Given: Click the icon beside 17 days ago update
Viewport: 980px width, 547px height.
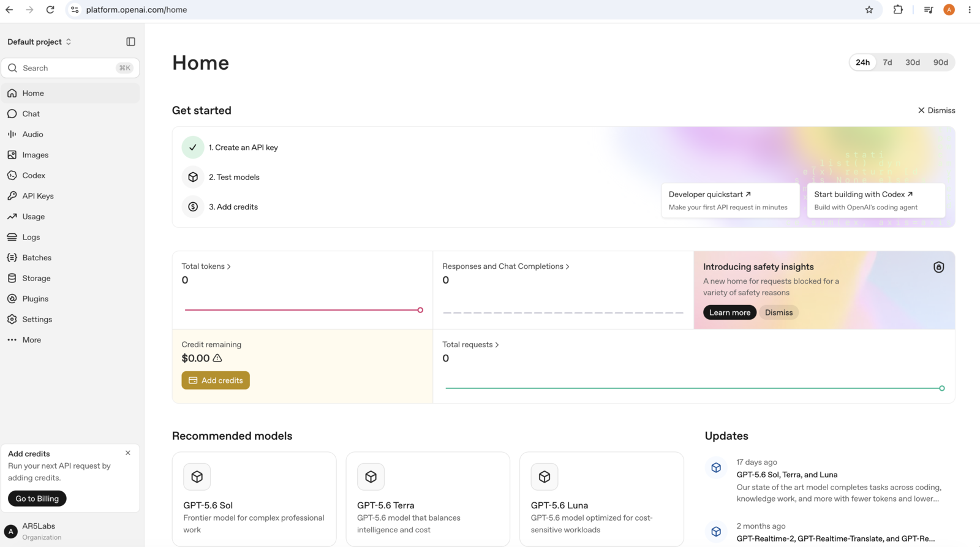Looking at the screenshot, I should pyautogui.click(x=716, y=468).
